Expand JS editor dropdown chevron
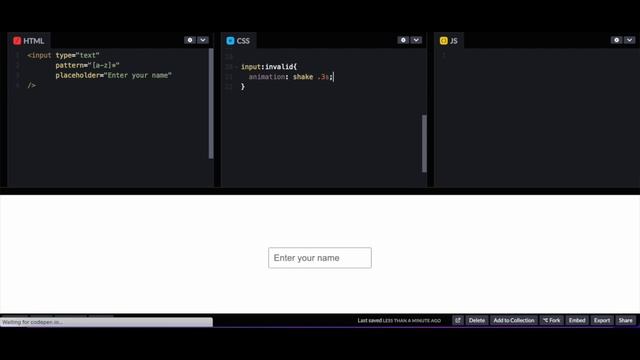Screen dimensions: 640x360 (629, 40)
